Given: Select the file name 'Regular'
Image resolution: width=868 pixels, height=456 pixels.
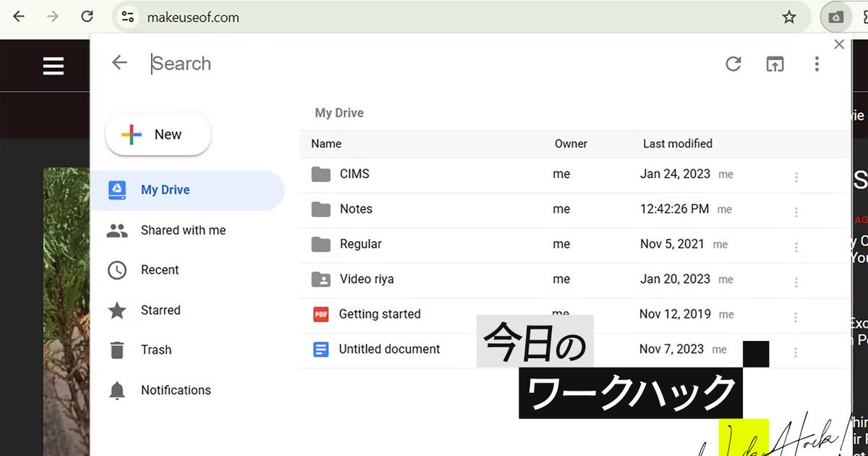Looking at the screenshot, I should click(360, 244).
